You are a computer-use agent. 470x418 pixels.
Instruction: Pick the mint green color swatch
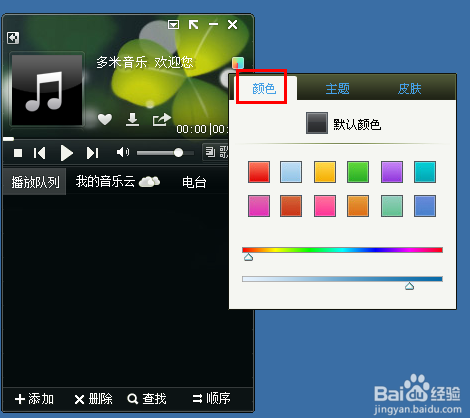[392, 206]
